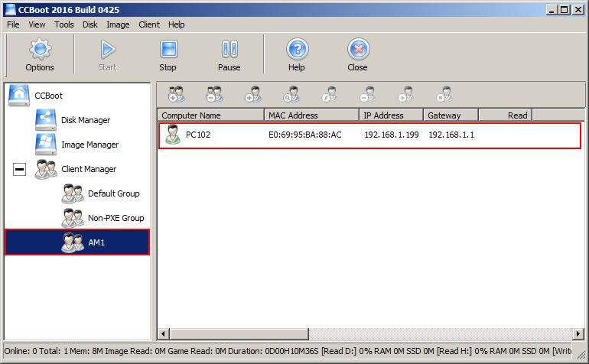The height and width of the screenshot is (364, 589).
Task: Open Help from the toolbar
Action: click(x=297, y=55)
